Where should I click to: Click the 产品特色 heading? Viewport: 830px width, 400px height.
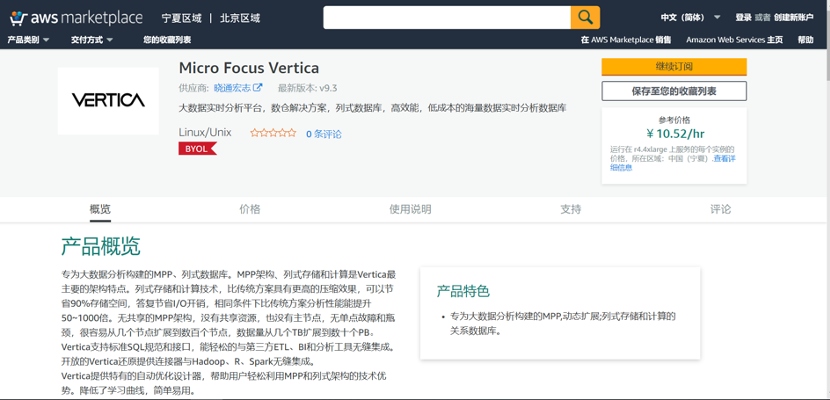463,290
